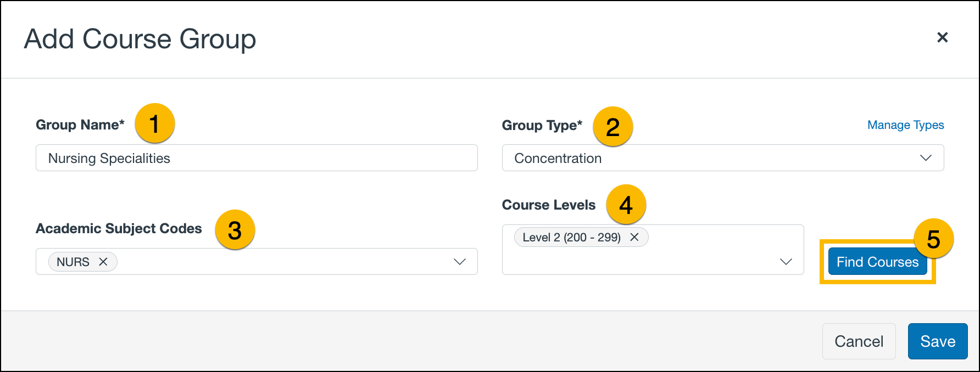Remove the NURS subject code chip
980x372 pixels.
point(103,262)
